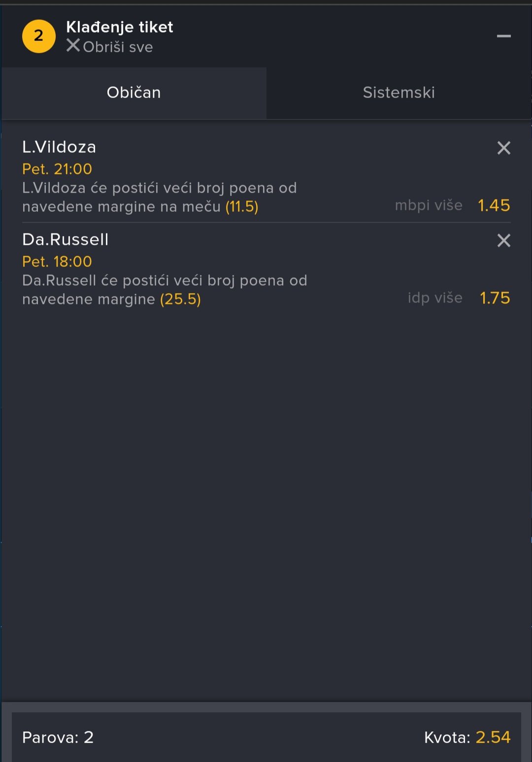532x762 pixels.
Task: Select the Da.Russell player name
Action: tap(65, 239)
